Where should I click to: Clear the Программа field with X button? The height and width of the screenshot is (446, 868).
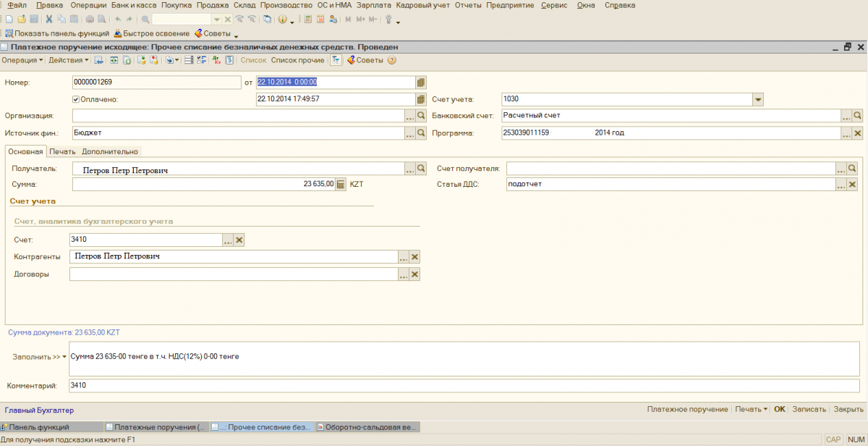click(858, 133)
